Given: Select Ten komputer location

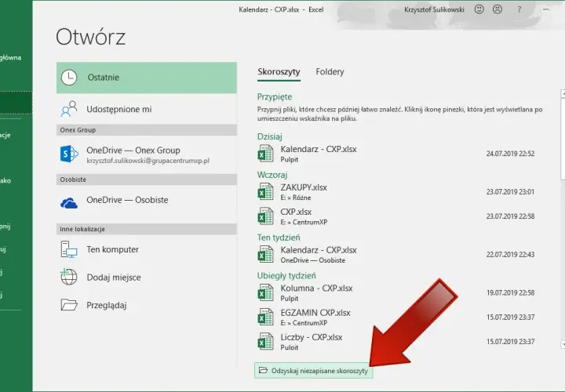Looking at the screenshot, I should pos(146,249).
